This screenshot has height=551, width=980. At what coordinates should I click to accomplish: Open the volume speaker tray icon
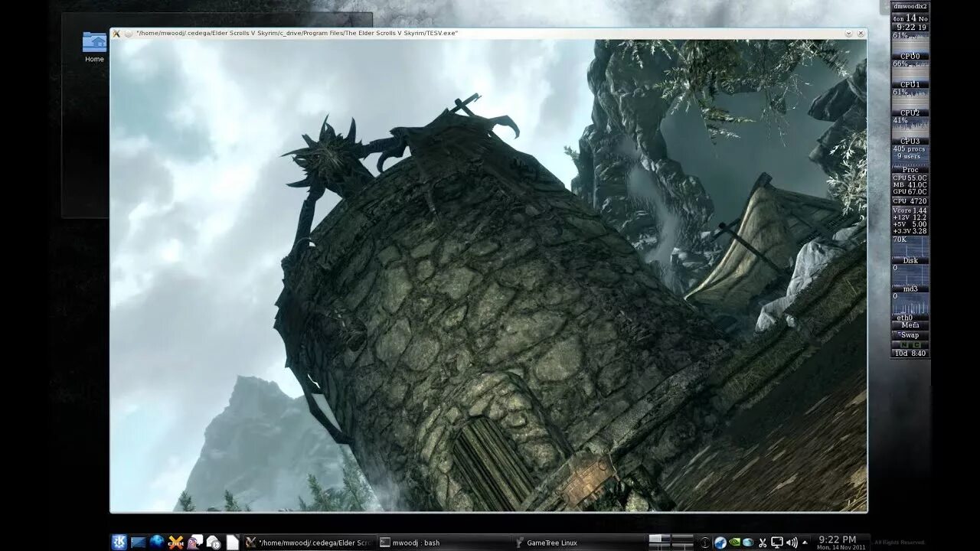(791, 543)
